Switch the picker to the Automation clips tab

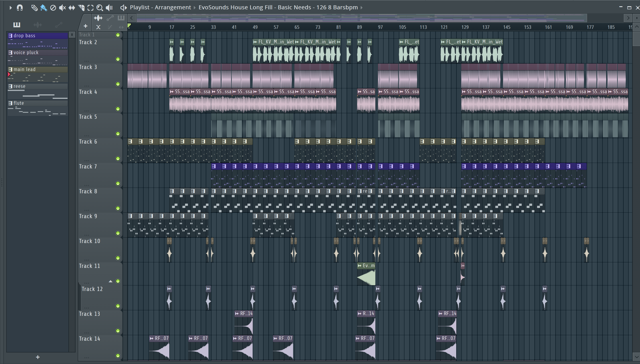(x=59, y=25)
